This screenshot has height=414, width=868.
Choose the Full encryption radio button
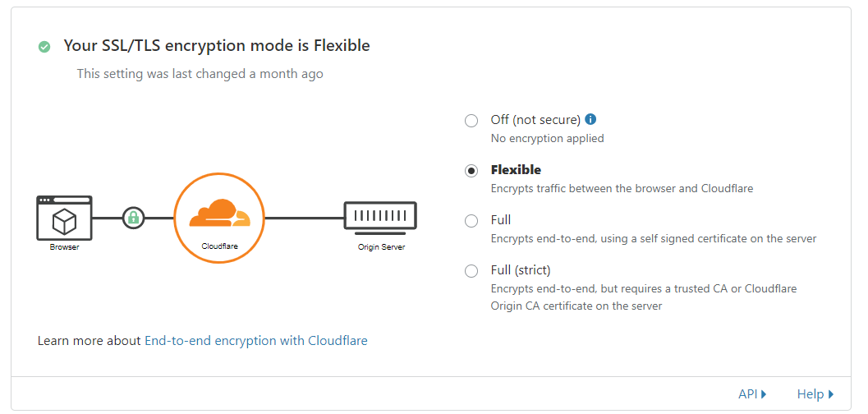pyautogui.click(x=471, y=221)
